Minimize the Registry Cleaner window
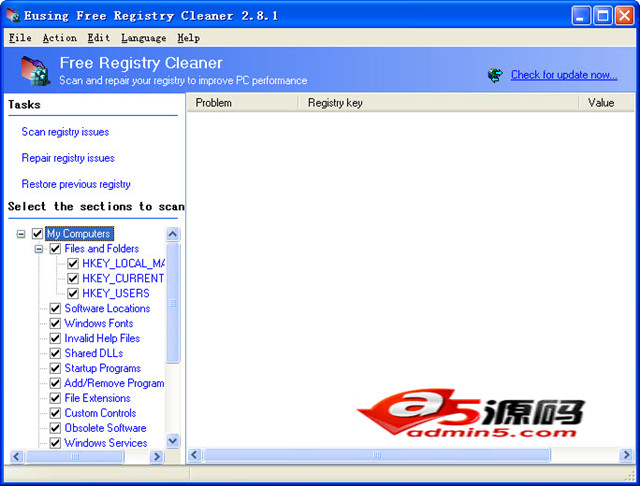This screenshot has width=640, height=486. coord(581,16)
